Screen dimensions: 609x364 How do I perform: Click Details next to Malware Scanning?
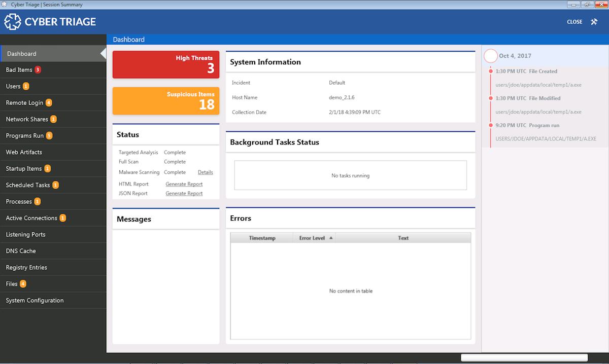(205, 172)
